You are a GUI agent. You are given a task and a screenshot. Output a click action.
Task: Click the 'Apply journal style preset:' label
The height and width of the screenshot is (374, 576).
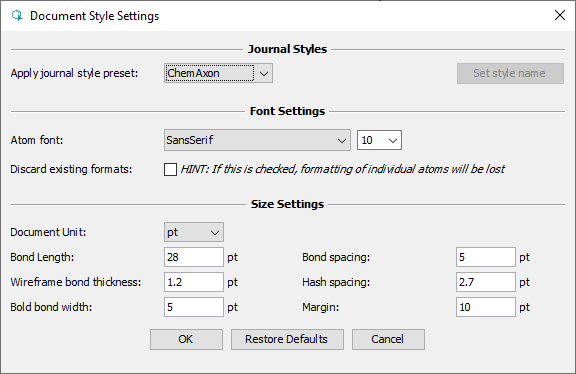(x=74, y=73)
